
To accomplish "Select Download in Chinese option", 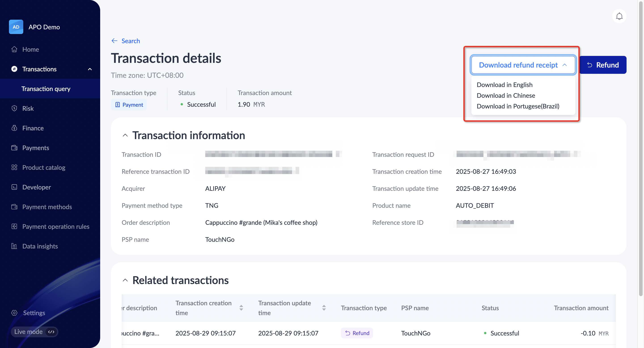I will (506, 95).
